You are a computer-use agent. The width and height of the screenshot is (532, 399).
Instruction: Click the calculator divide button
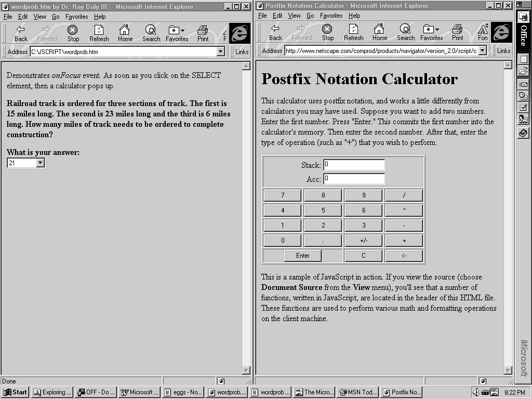click(x=404, y=195)
